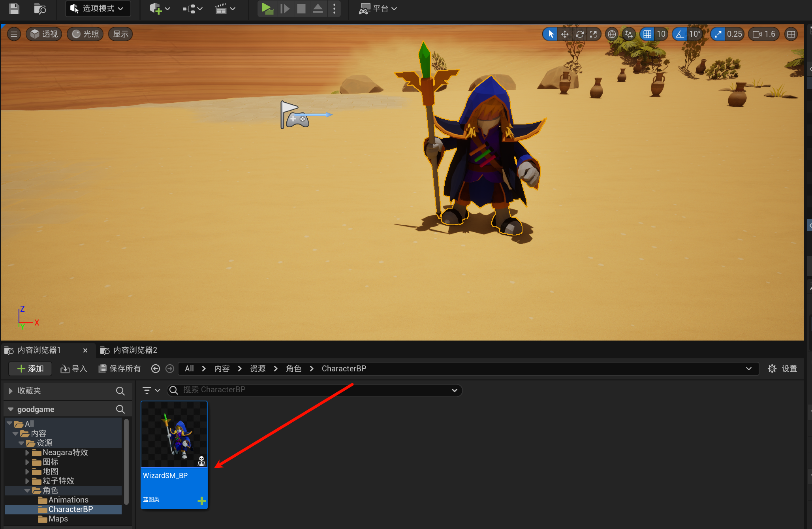Open the viewport hamburger options menu
Image resolution: width=812 pixels, height=529 pixels.
pyautogui.click(x=14, y=34)
